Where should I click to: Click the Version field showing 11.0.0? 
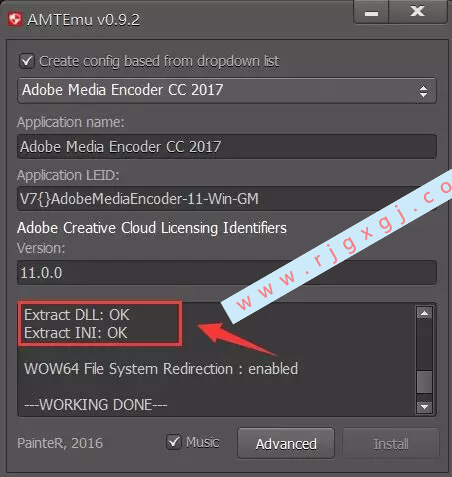point(227,273)
